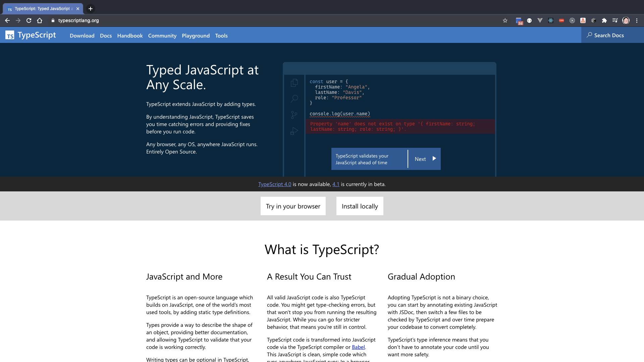Go to the browser home page
The height and width of the screenshot is (362, 644).
pyautogui.click(x=40, y=20)
